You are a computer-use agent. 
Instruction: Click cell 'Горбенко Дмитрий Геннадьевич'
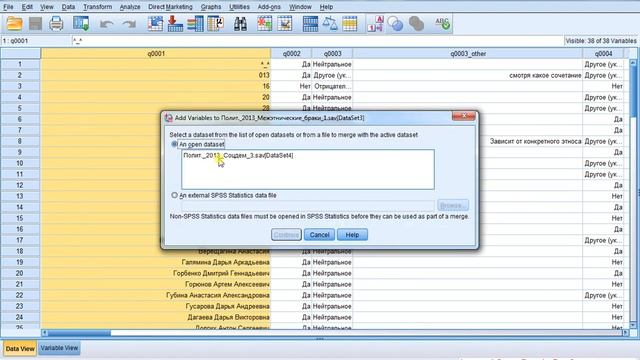(x=156, y=273)
